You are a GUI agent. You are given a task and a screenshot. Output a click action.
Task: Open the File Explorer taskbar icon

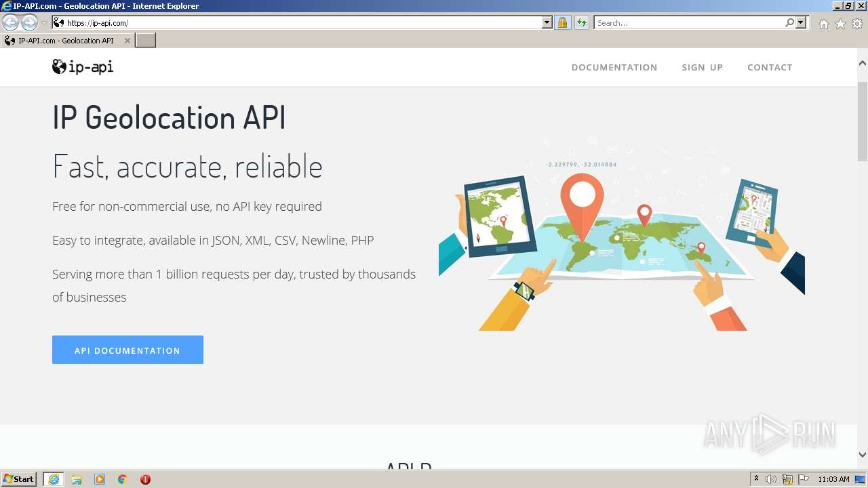point(77,479)
